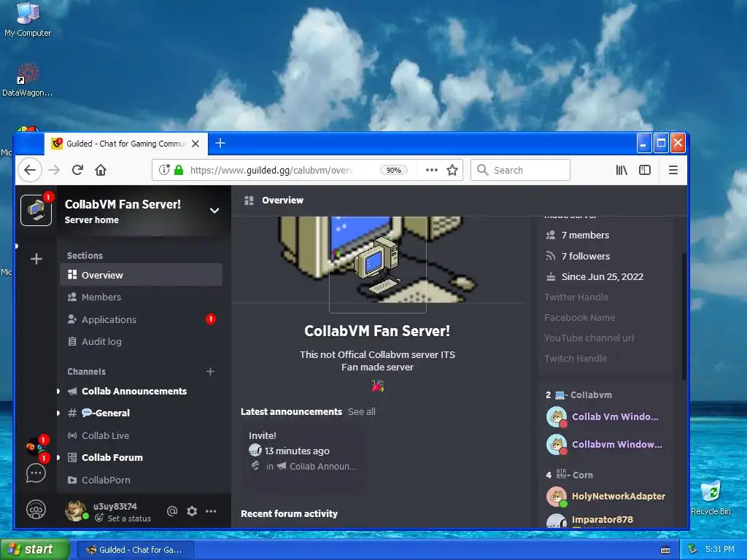Open the Audit log section

(x=141, y=341)
